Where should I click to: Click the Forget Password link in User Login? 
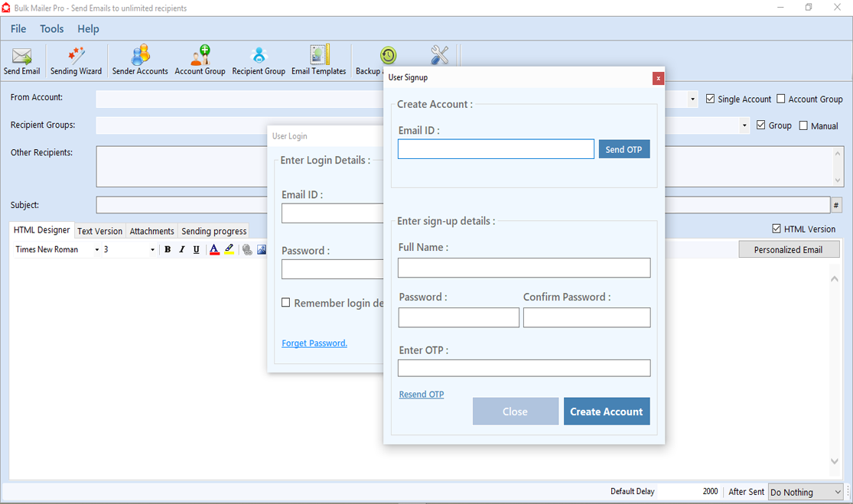pos(314,343)
